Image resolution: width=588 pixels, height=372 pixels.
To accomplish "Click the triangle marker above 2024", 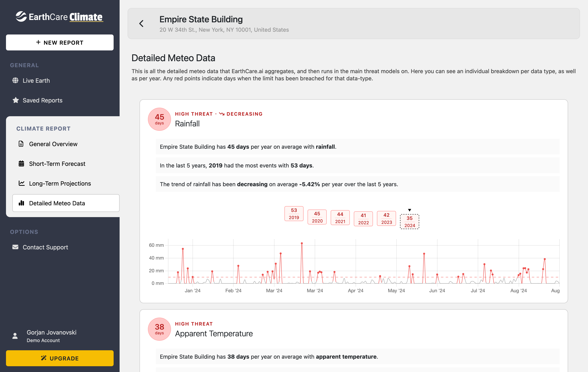I will (x=409, y=210).
